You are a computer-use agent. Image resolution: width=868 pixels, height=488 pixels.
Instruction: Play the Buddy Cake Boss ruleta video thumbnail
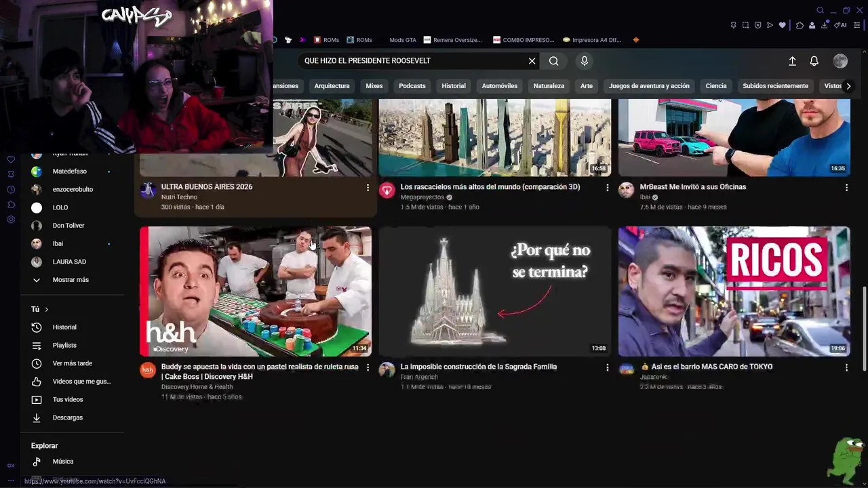(256, 291)
